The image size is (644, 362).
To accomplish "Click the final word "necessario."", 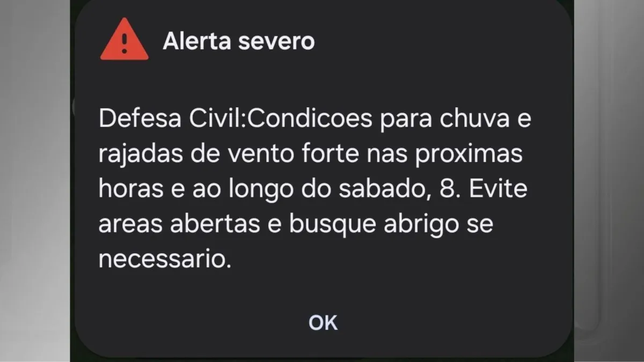I will click(x=164, y=261).
